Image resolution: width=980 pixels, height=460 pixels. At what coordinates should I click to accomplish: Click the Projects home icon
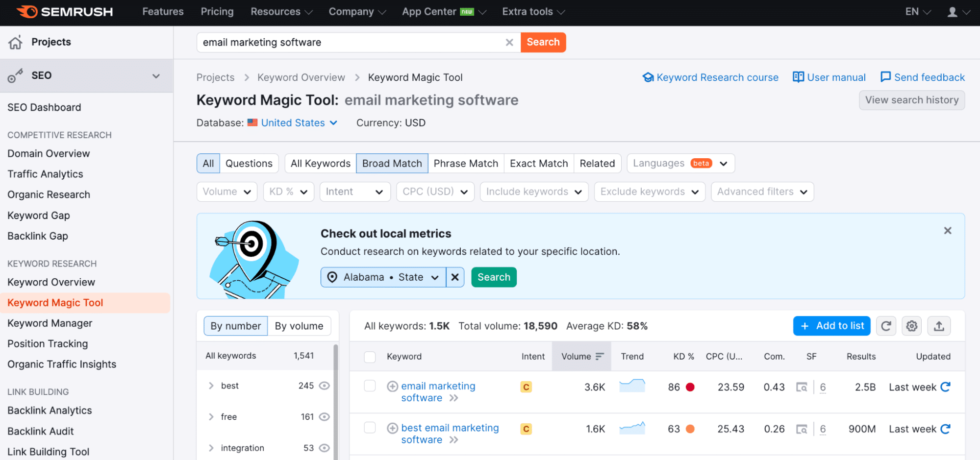[15, 42]
